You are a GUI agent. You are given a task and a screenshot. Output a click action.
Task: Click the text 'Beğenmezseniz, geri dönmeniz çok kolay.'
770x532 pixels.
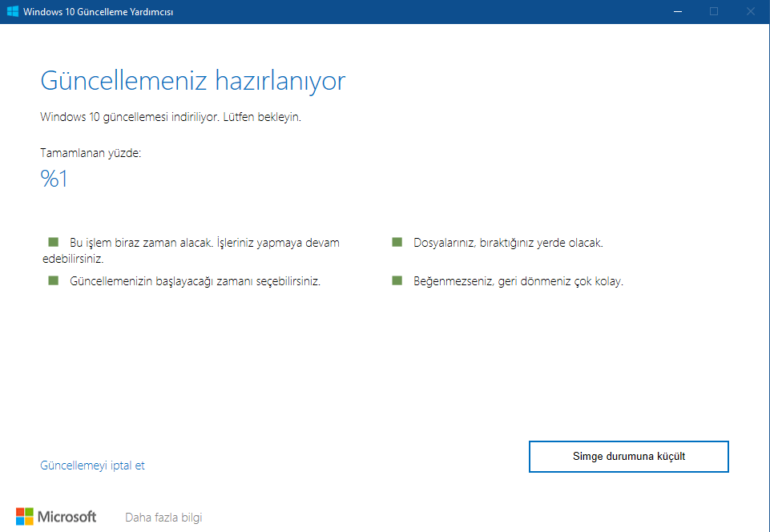(x=518, y=281)
